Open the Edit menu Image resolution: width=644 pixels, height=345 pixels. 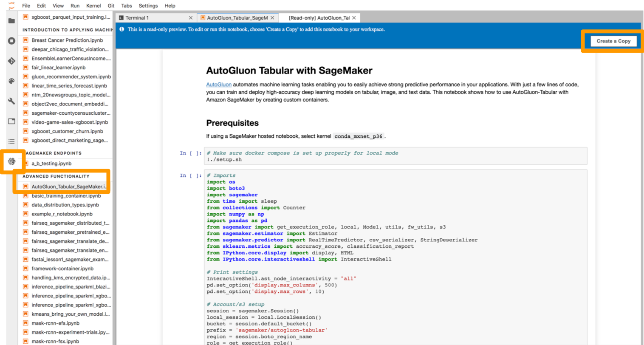click(41, 6)
